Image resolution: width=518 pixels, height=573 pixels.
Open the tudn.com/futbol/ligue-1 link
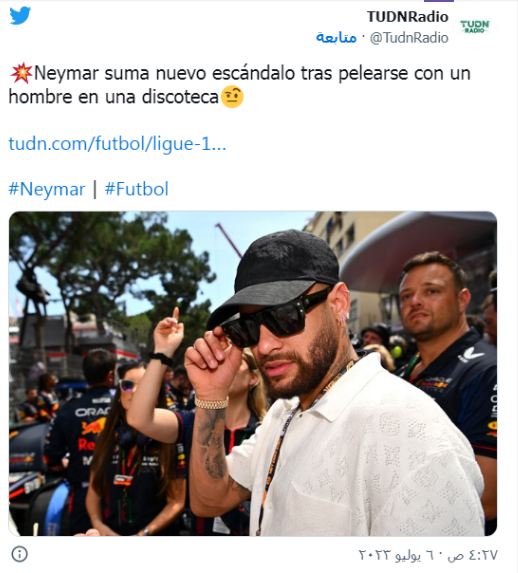[117, 143]
